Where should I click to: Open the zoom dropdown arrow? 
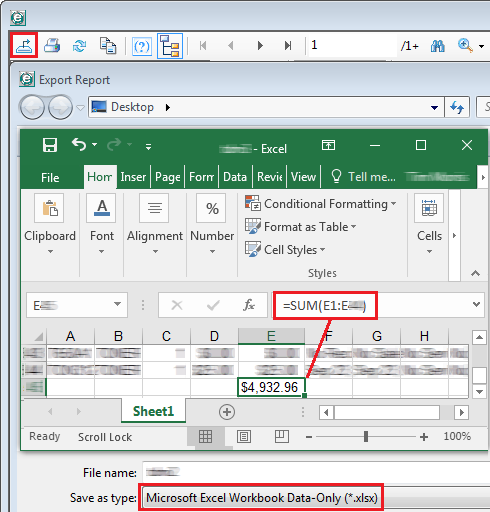coord(481,46)
